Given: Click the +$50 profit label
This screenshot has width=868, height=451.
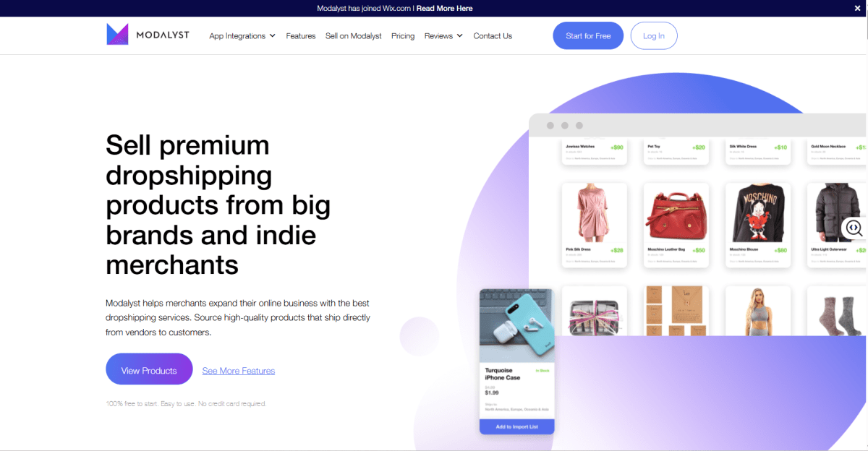Looking at the screenshot, I should click(697, 250).
